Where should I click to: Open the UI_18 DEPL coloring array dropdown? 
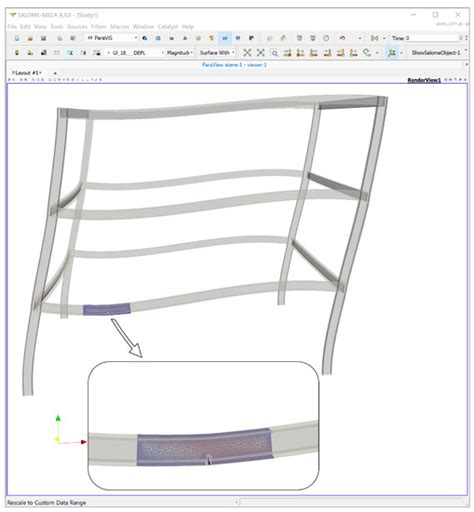click(x=136, y=53)
